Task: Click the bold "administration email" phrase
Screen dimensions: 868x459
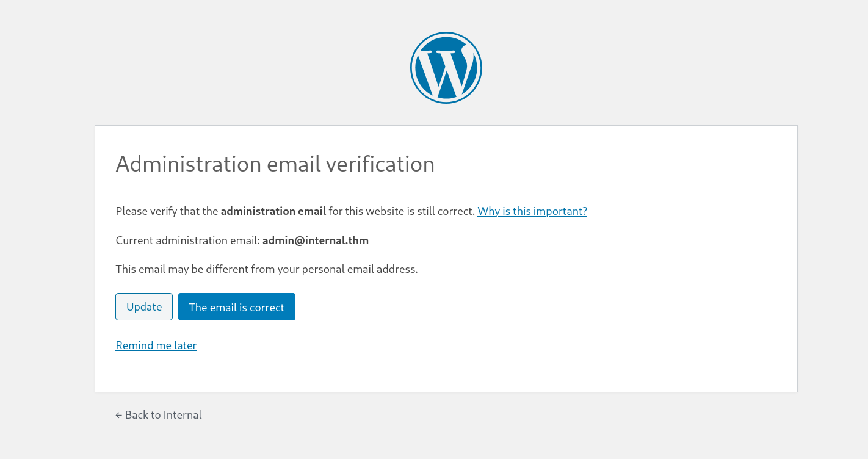Action: coord(273,211)
